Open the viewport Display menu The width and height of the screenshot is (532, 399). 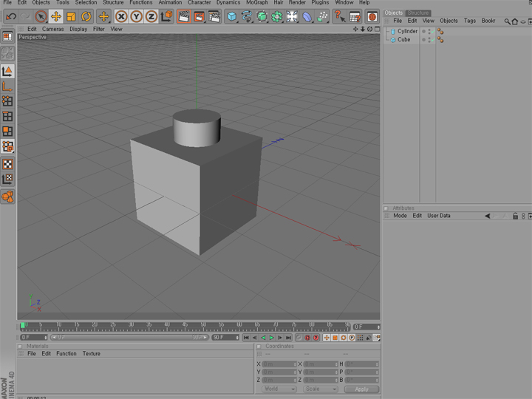point(78,29)
